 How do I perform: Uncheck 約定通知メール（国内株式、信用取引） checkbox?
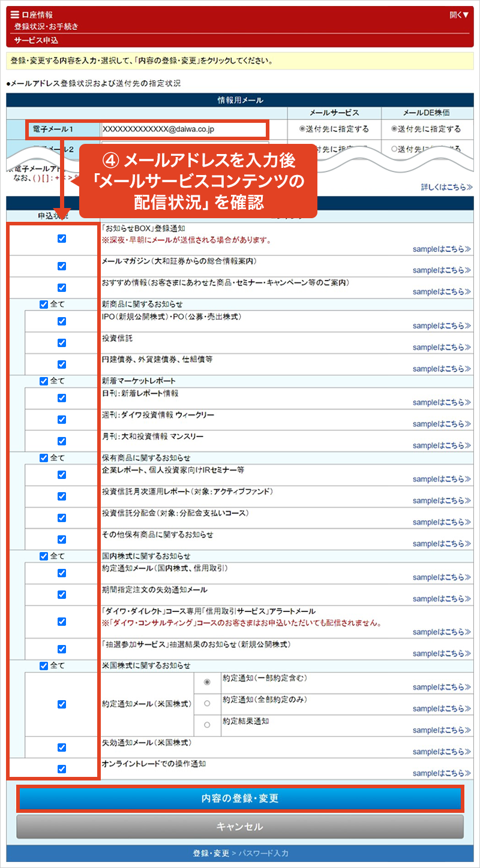tap(61, 572)
